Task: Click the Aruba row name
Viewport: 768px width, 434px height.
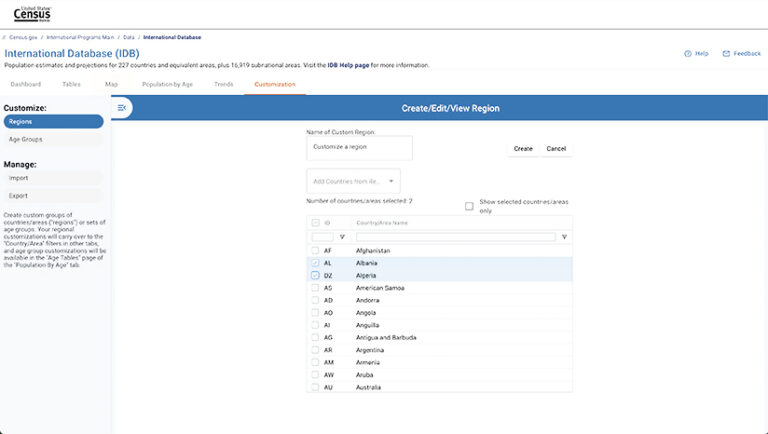Action: (x=364, y=375)
